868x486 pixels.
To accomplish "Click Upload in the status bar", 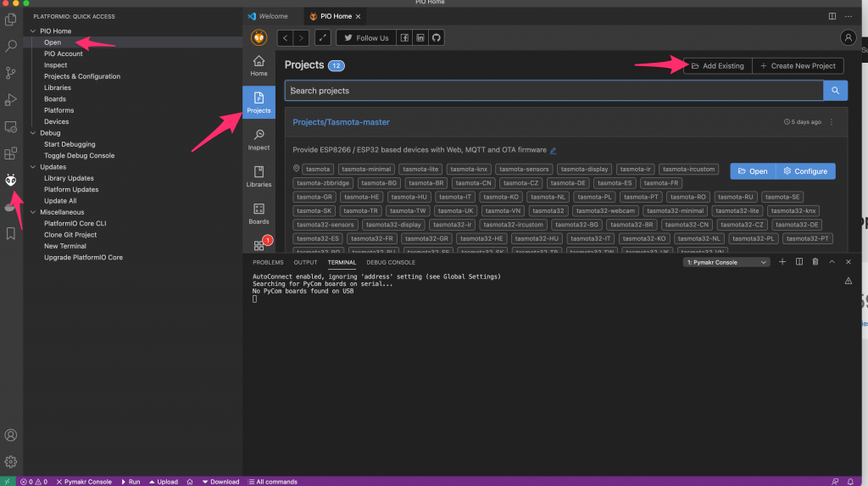I will 164,482.
